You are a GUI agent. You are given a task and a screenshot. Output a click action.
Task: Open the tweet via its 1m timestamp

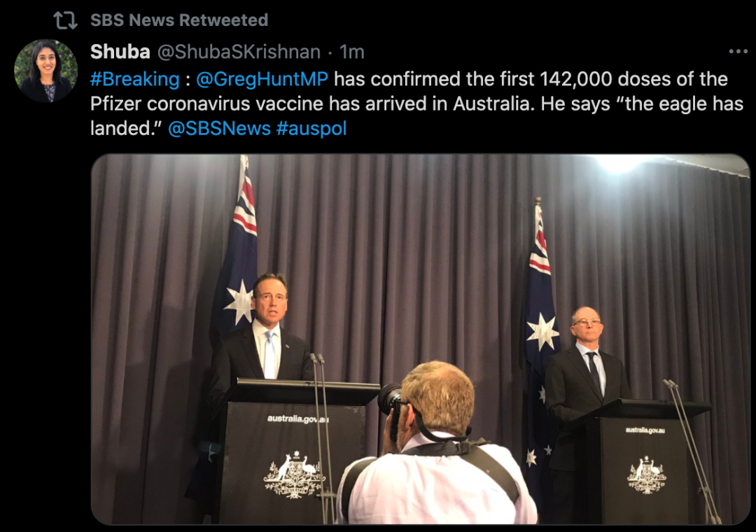coord(352,52)
